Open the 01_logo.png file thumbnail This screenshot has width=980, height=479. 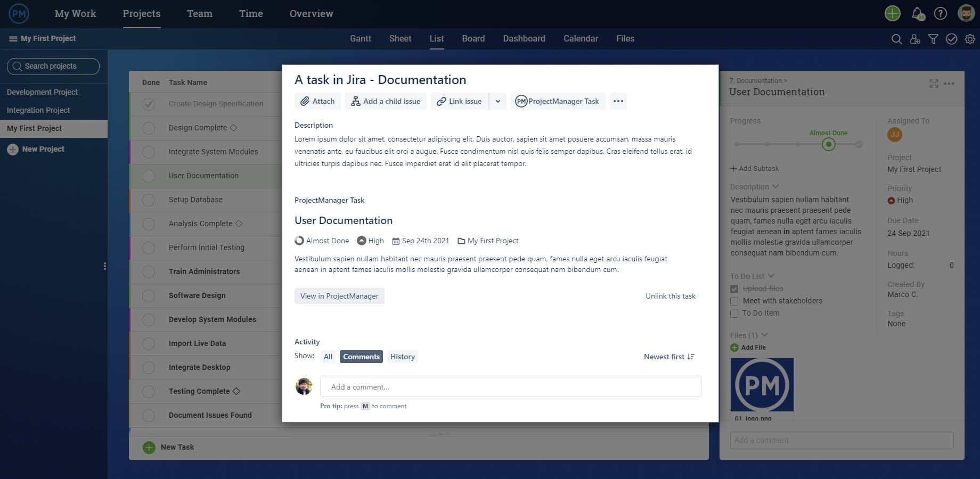(x=762, y=385)
